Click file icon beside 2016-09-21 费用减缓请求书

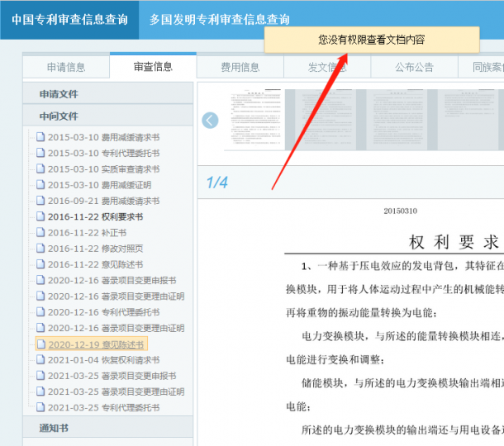tap(40, 201)
